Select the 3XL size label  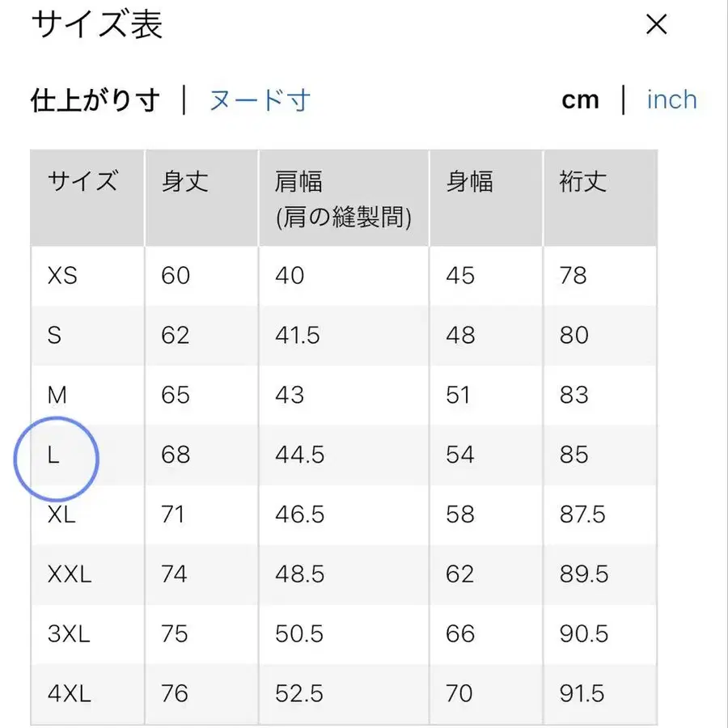click(x=67, y=633)
